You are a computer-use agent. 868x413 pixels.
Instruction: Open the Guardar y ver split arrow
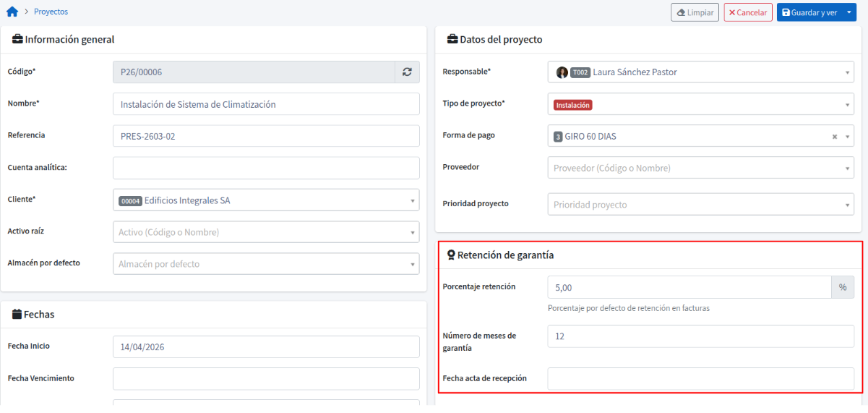click(850, 13)
